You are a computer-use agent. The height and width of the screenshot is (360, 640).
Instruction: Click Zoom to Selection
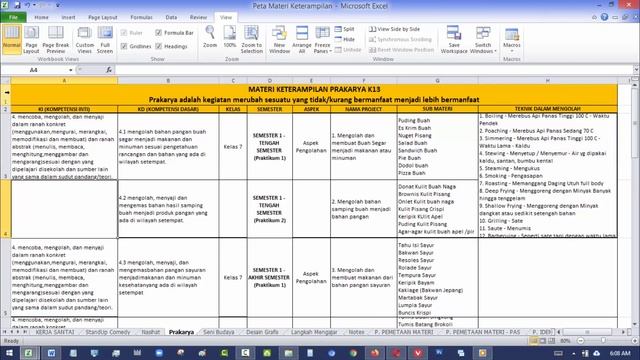point(251,39)
